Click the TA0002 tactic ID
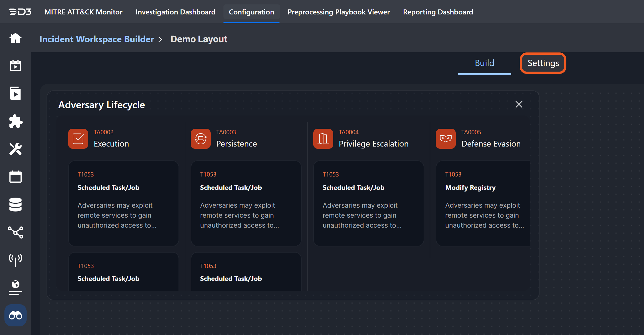 (x=103, y=132)
